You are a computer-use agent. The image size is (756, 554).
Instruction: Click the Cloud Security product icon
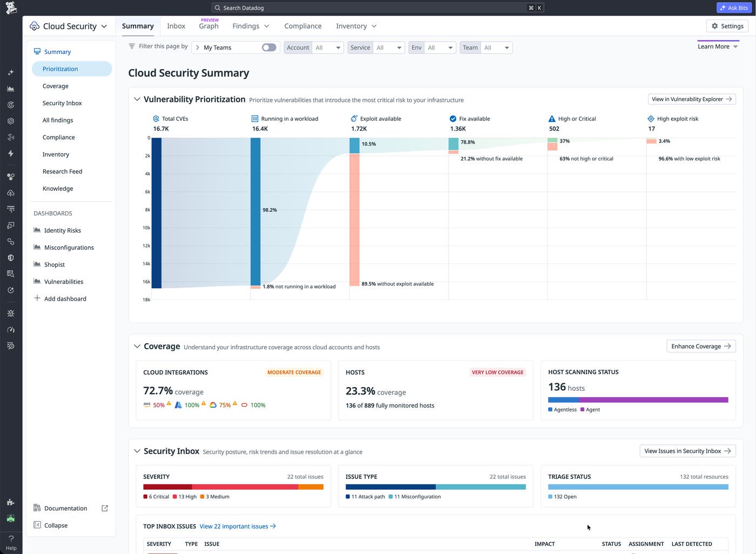coord(35,26)
